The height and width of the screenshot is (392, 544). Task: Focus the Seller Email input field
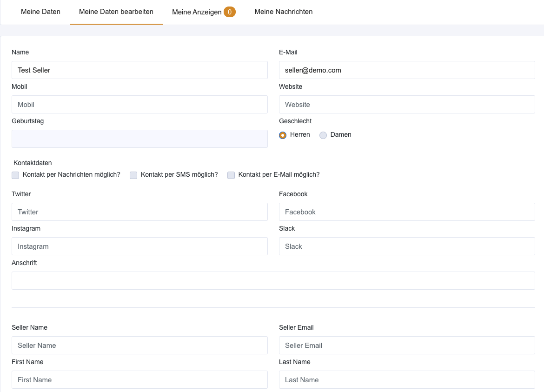407,345
